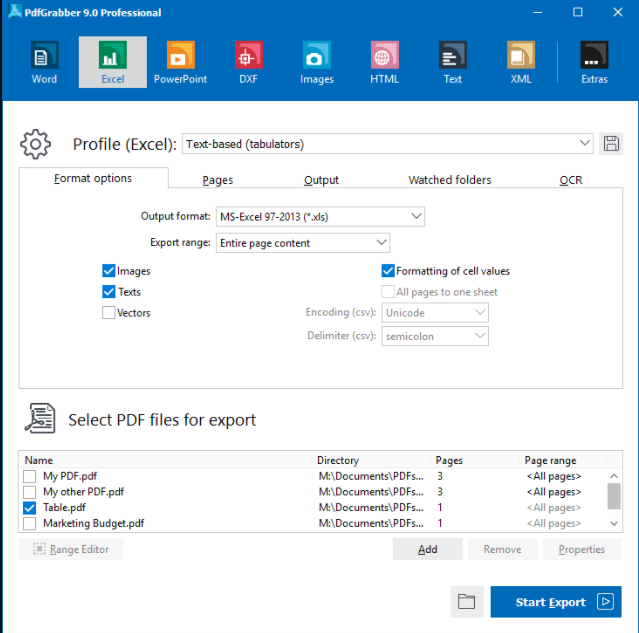Uncheck the Images checkbox

(108, 271)
